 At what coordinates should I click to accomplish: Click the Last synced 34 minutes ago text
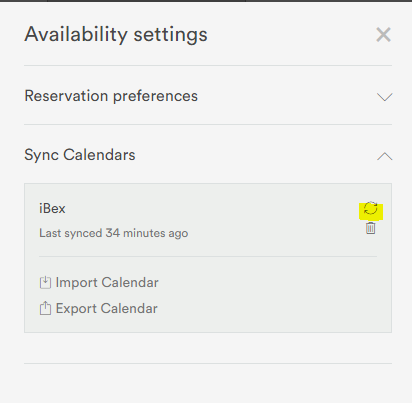click(114, 233)
